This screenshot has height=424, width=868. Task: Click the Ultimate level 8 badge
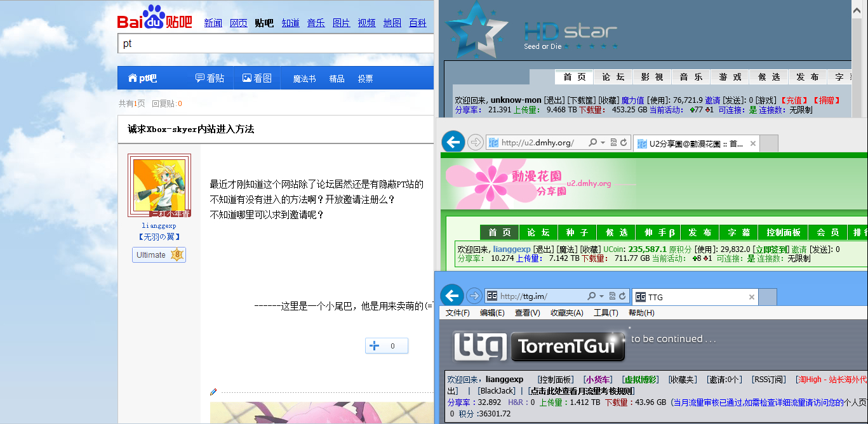(x=159, y=255)
